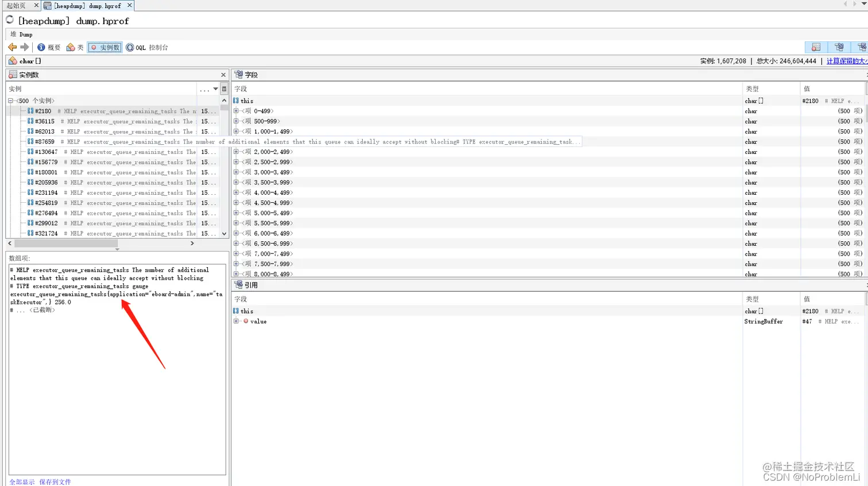Screen dimensions: 868x486
Task: Click the char[] class icon
Action: [x=13, y=61]
